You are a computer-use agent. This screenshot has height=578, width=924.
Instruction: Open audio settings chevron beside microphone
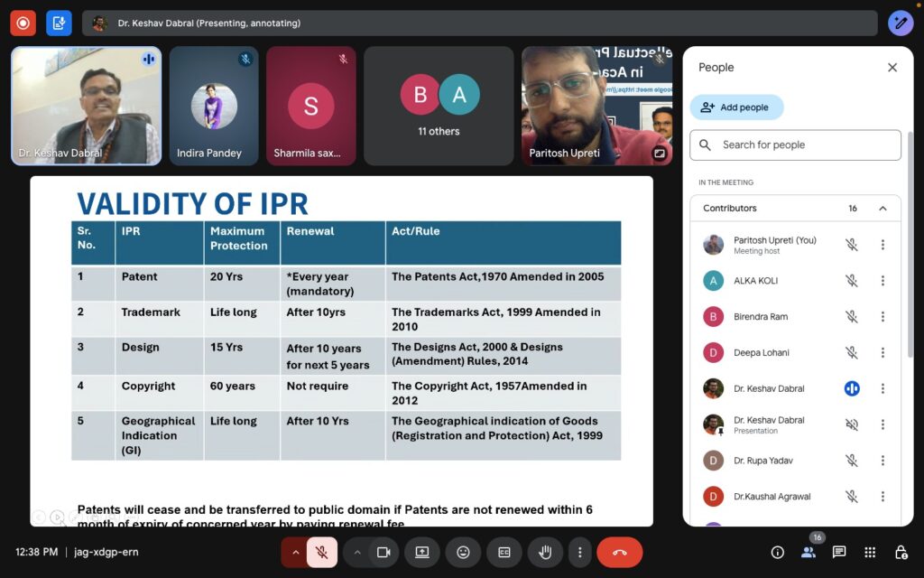294,552
